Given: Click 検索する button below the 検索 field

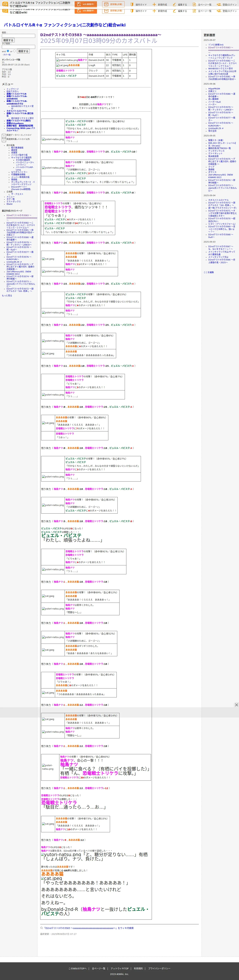Looking at the screenshot, I should coord(8,40).
